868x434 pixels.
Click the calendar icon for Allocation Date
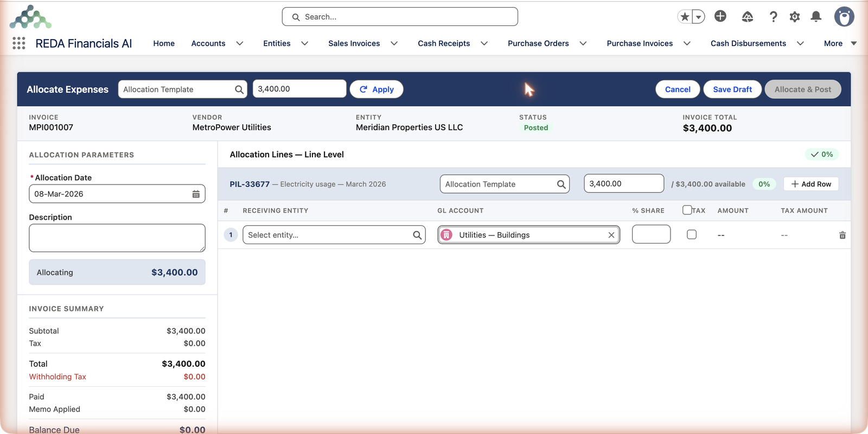click(196, 194)
